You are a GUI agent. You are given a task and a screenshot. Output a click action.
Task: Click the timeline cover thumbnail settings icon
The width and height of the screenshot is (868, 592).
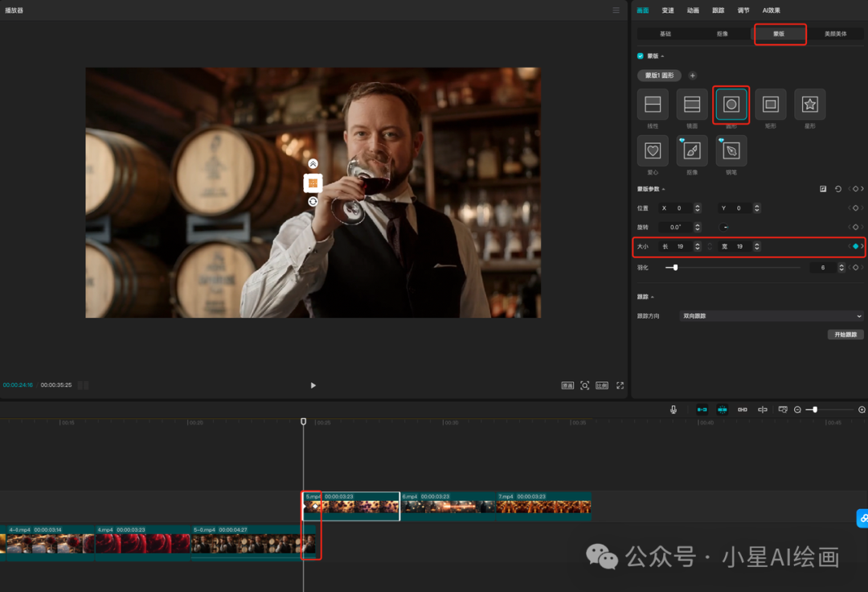tap(783, 409)
